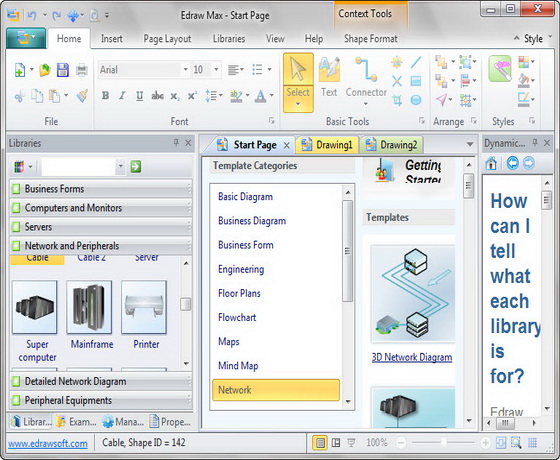
Task: Select the Text tool
Action: [329, 77]
